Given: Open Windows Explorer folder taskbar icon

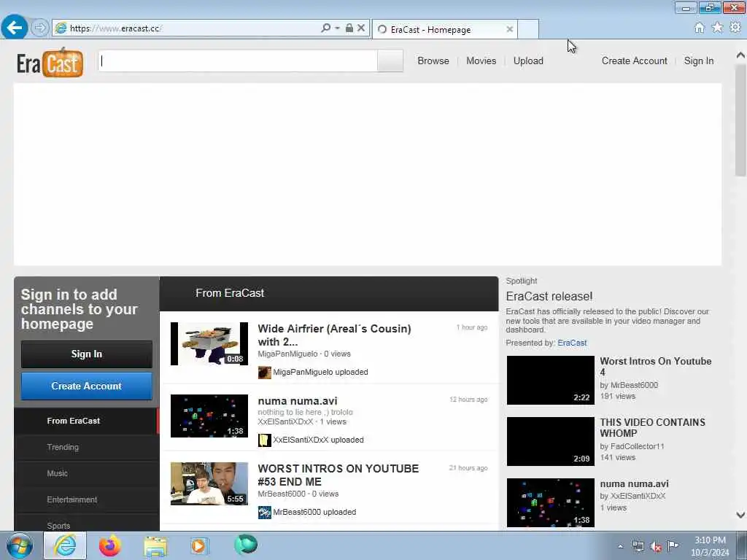Looking at the screenshot, I should coord(156,546).
